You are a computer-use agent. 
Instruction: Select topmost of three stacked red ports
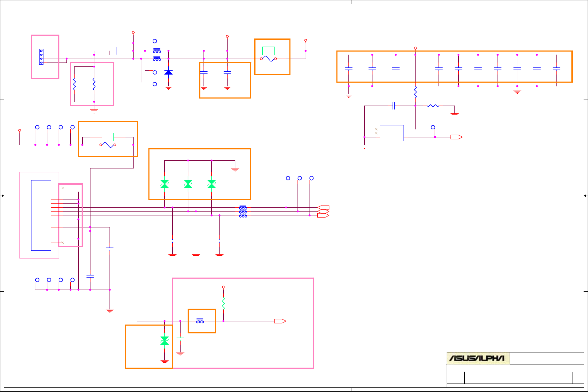pyautogui.click(x=323, y=207)
